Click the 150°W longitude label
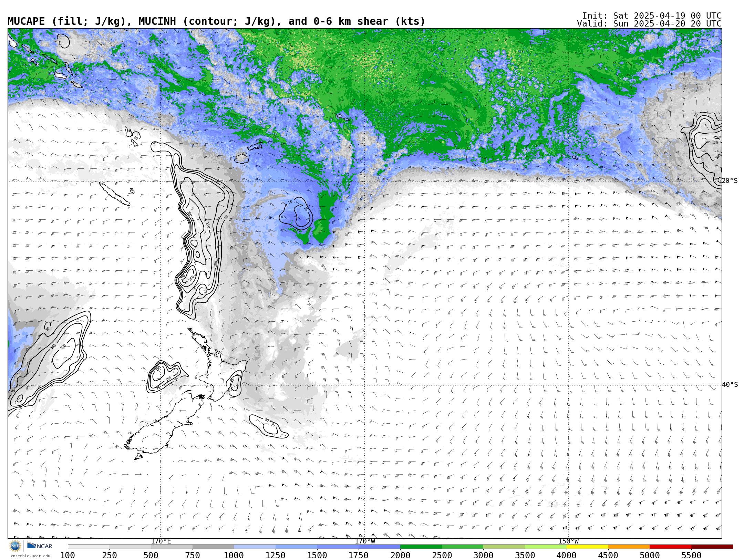This screenshot has height=560, width=744. tap(568, 541)
